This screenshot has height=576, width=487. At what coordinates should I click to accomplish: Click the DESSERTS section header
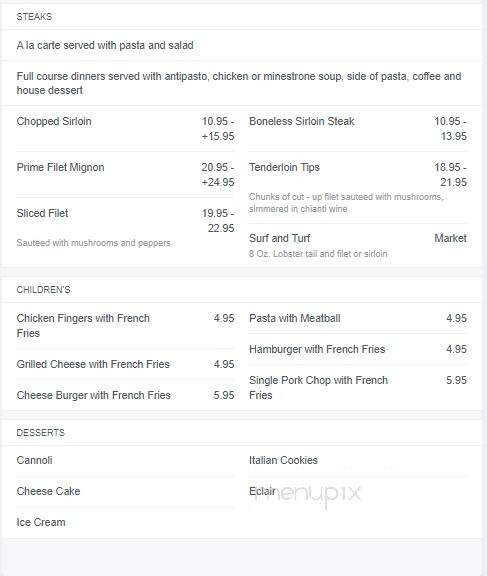coord(40,433)
